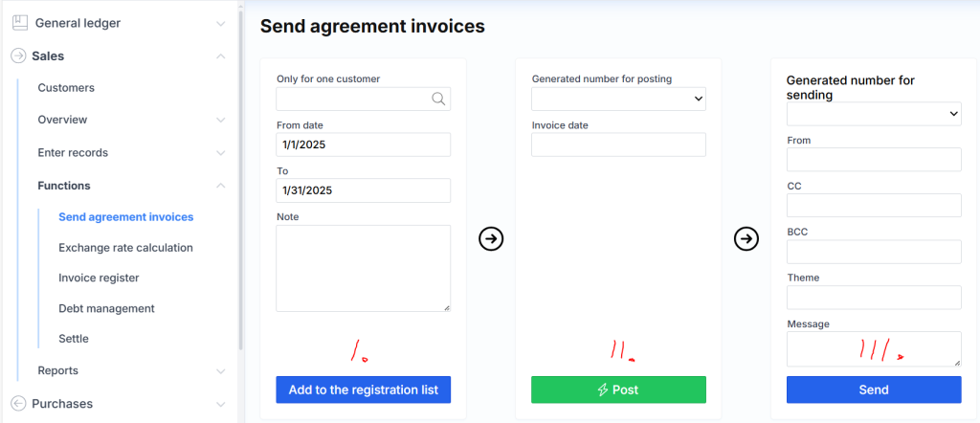Click the search magnifier in customer field
This screenshot has width=980, height=423.
(438, 99)
